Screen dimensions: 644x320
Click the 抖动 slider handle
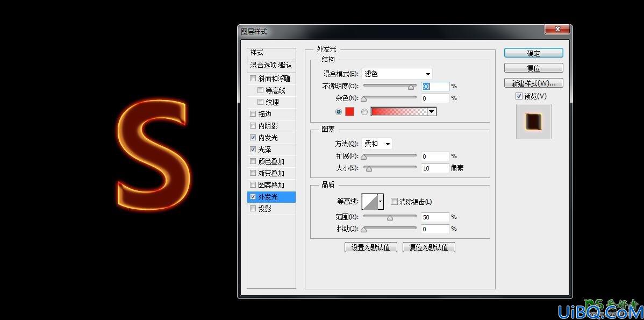pyautogui.click(x=363, y=229)
